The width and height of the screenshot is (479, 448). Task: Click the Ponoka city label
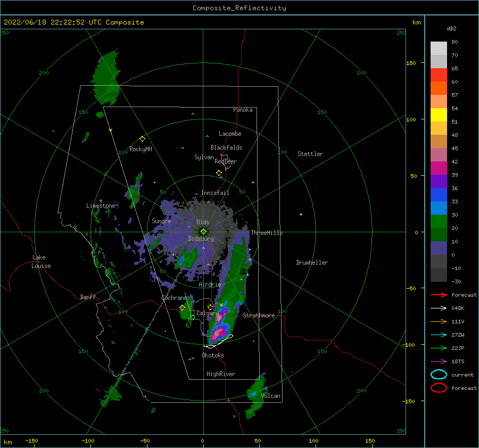point(243,110)
